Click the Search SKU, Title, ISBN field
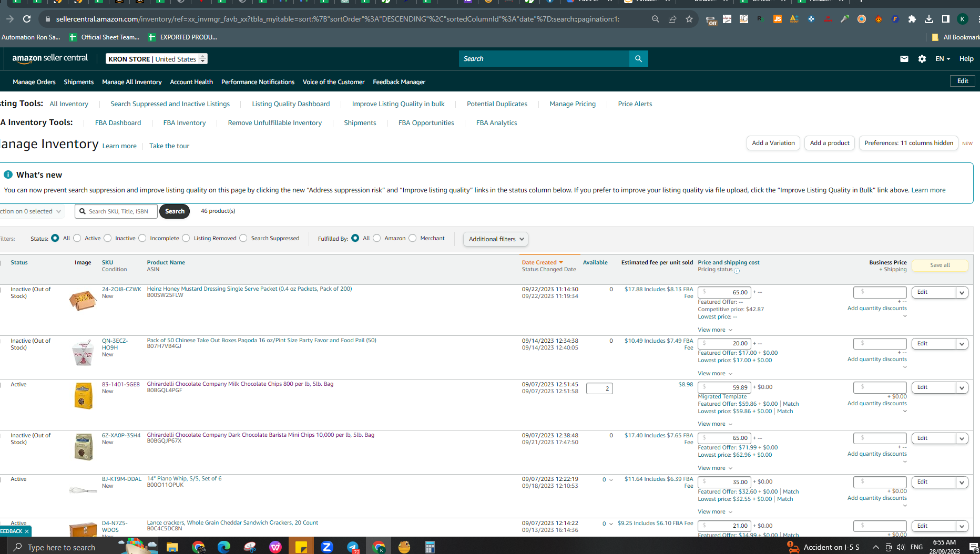Screen dimensions: 980x554 point(116,211)
